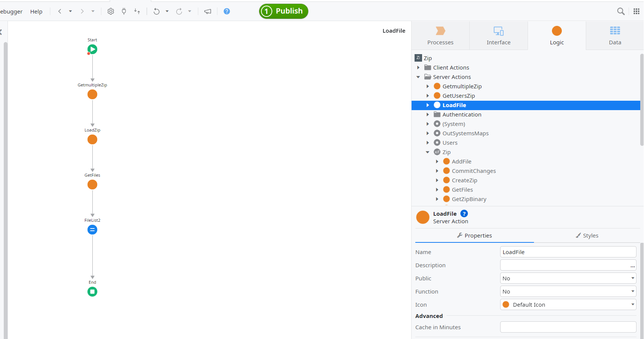Screen dimensions: 644x339
Task: Open the Properties tab
Action: pos(474,236)
